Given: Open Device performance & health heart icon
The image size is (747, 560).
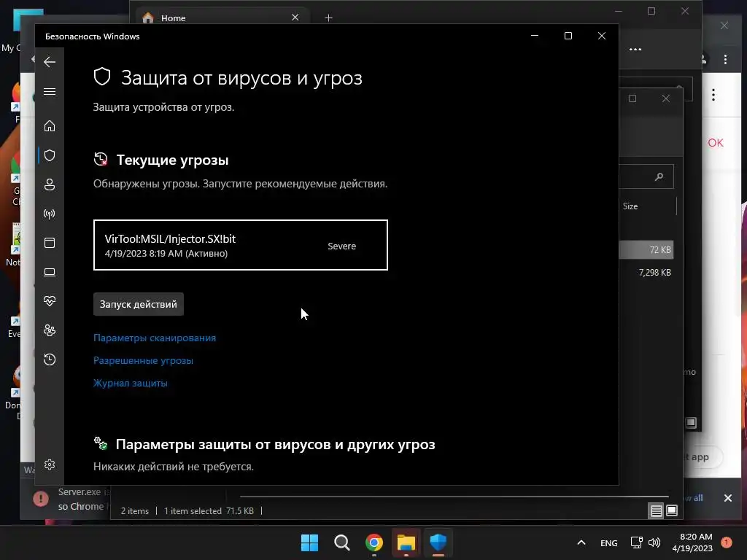Looking at the screenshot, I should click(x=50, y=301).
